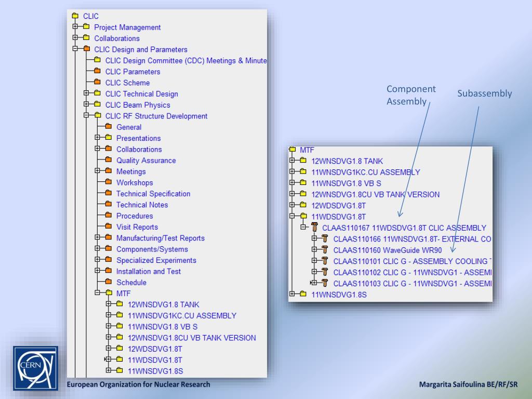532x399 pixels.
Task: Select CLAAS110101 CLIC G - ASSEMBLY COOLING item
Action: (412, 261)
